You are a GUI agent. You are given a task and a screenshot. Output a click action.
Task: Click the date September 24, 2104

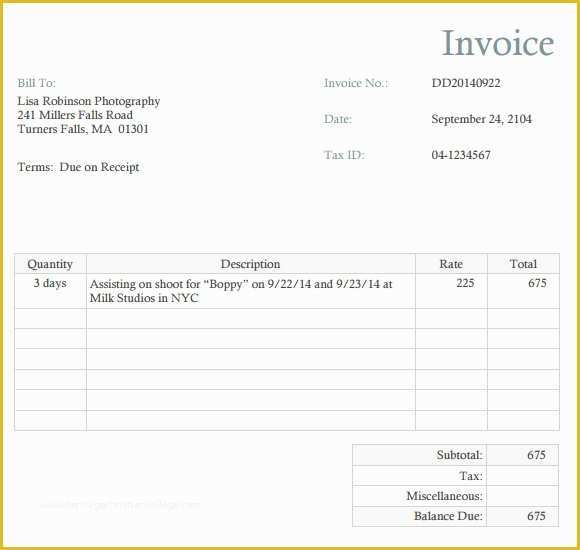[481, 119]
